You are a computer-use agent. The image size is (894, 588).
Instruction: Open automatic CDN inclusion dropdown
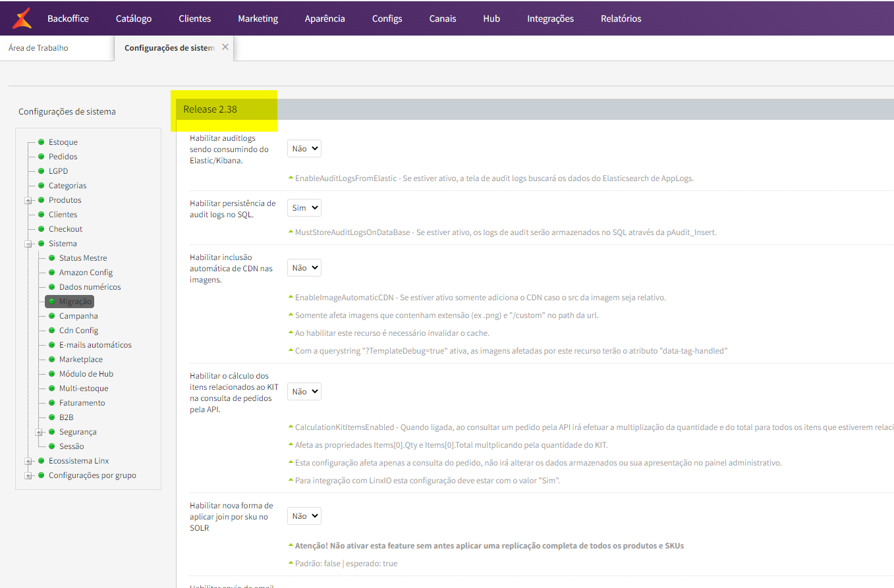pos(304,268)
